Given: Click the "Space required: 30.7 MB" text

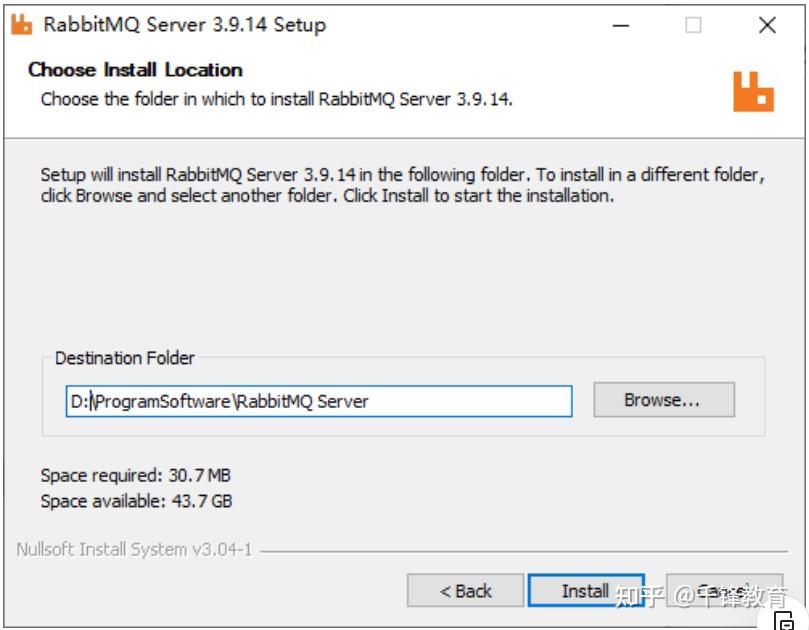Looking at the screenshot, I should (x=135, y=475).
